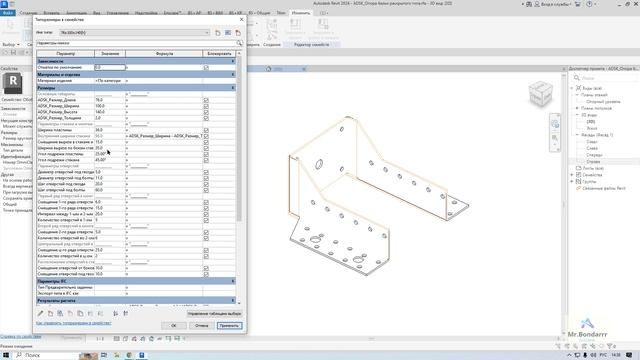Click the properties help link below Properties panel
640x360 pixels.
[x=20, y=337]
